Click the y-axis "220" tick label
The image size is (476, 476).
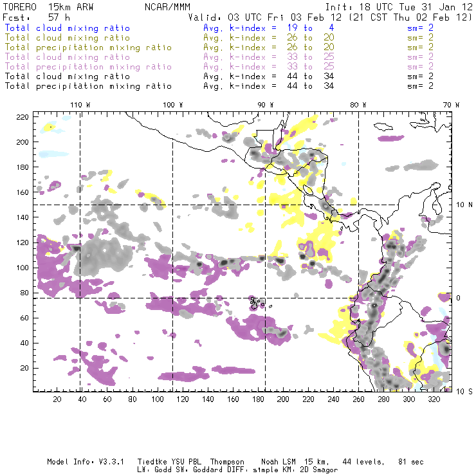tap(23, 117)
